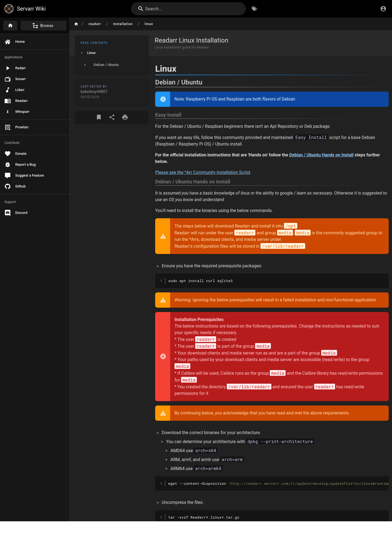Click the Easy Install heading

pos(168,115)
